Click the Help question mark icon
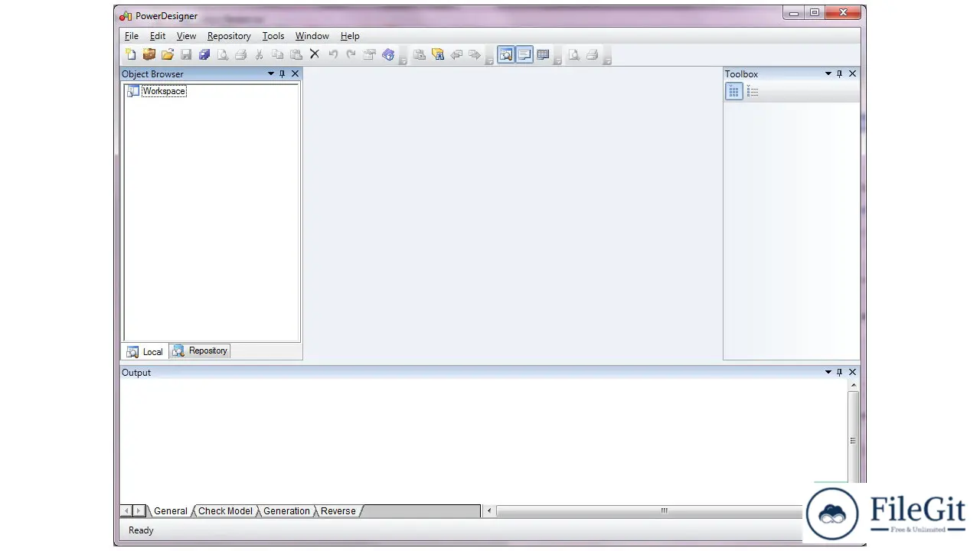Image resolution: width=980 pixels, height=551 pixels. tap(388, 55)
